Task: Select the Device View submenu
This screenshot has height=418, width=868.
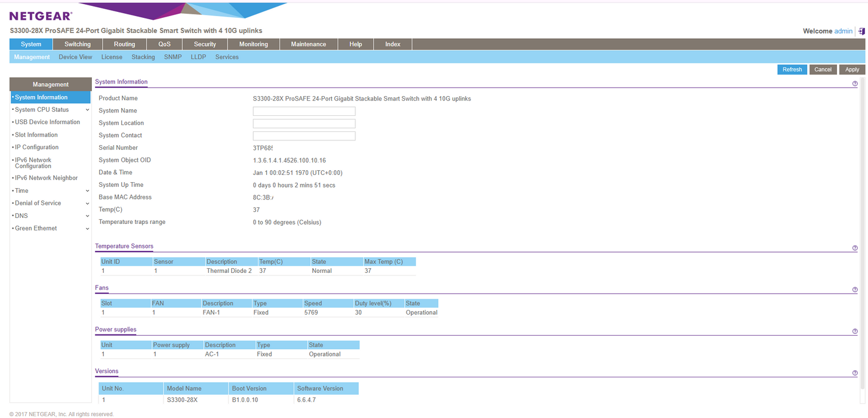Action: [75, 57]
